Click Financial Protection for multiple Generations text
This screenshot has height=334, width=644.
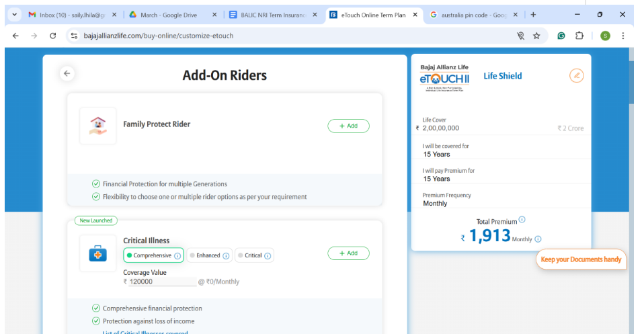165,184
